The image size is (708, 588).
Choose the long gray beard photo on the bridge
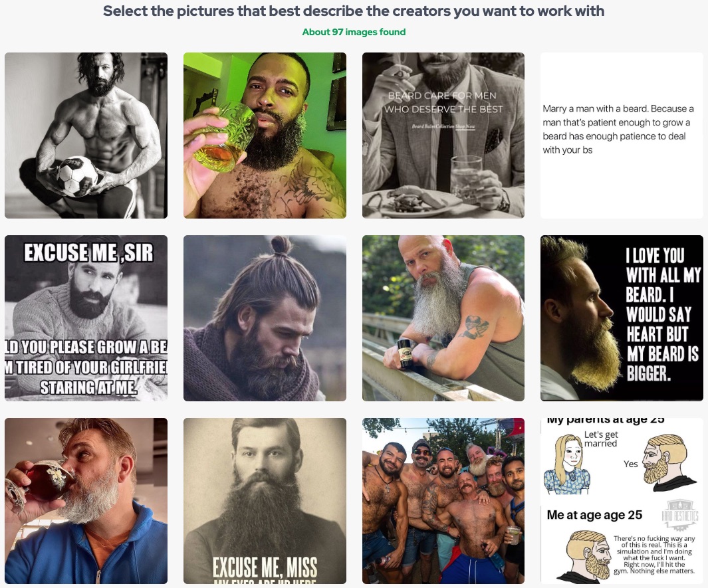(443, 318)
